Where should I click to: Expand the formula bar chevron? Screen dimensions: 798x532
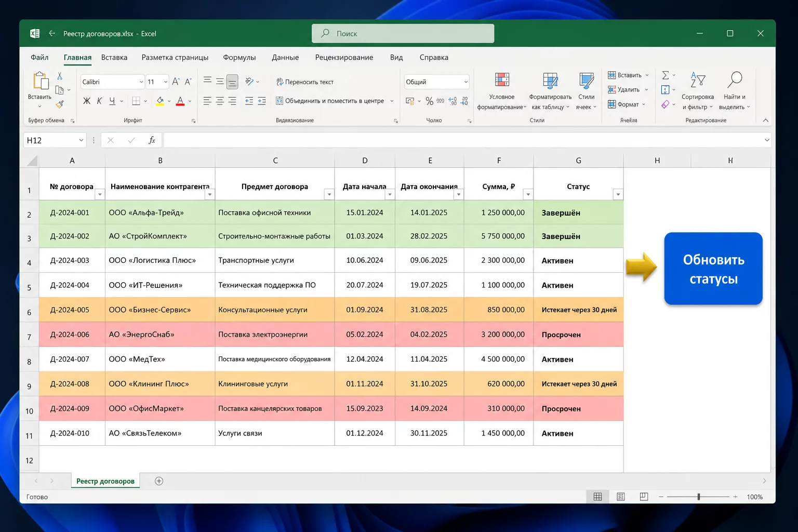767,140
